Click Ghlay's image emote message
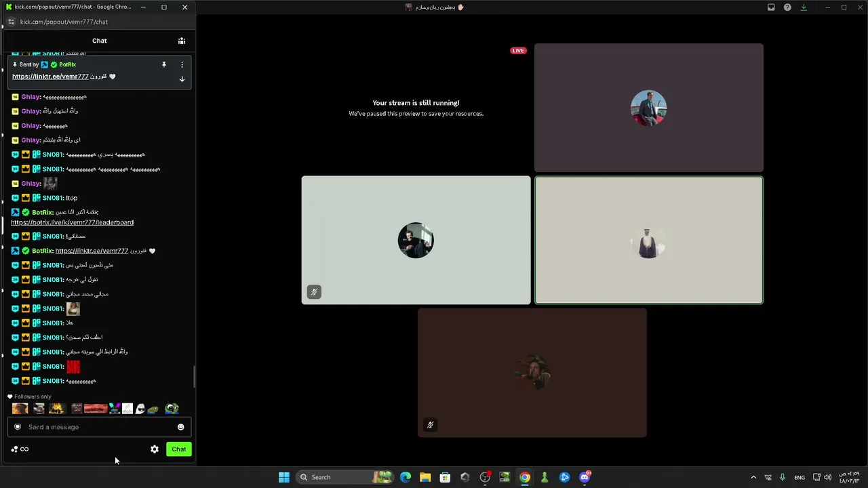This screenshot has height=488, width=868. (50, 183)
